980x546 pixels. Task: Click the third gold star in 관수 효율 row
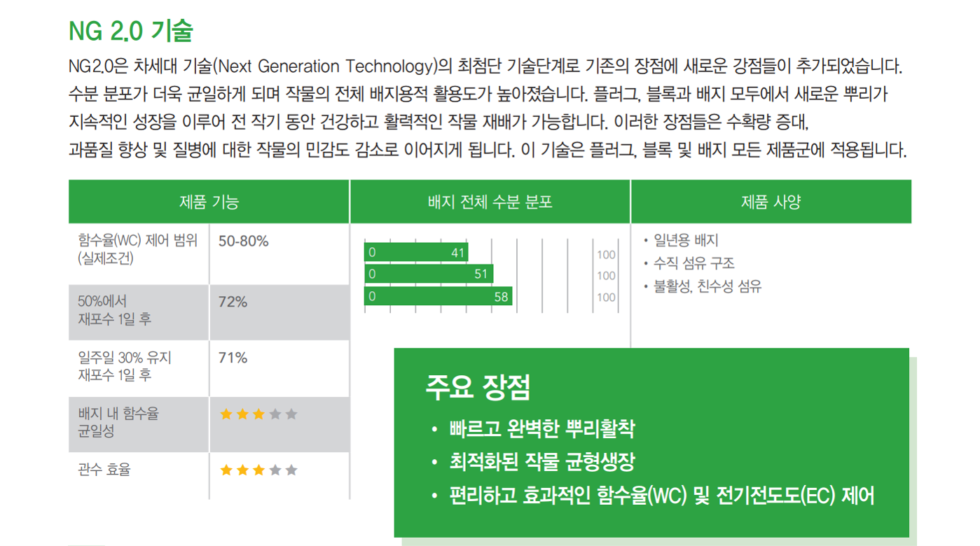coord(258,470)
